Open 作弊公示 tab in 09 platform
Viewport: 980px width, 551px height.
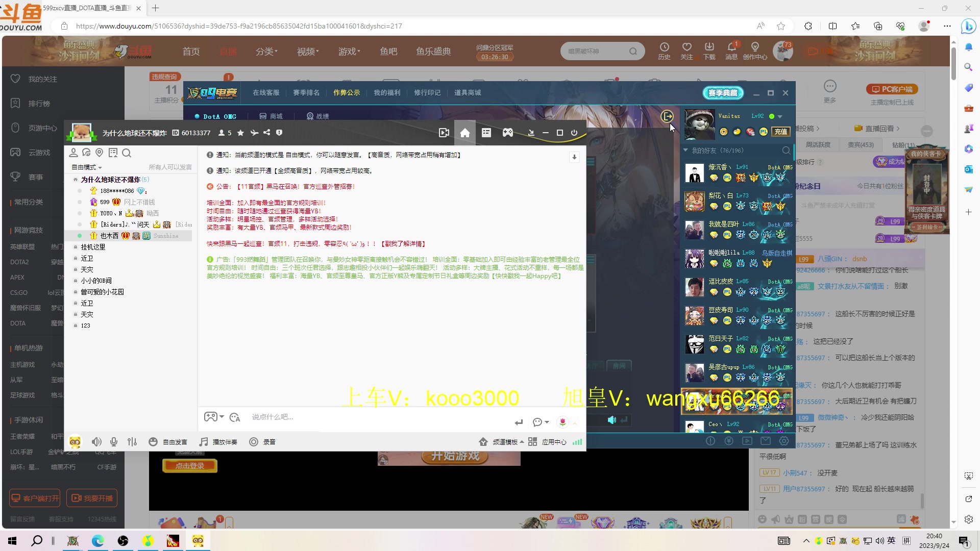pos(347,93)
